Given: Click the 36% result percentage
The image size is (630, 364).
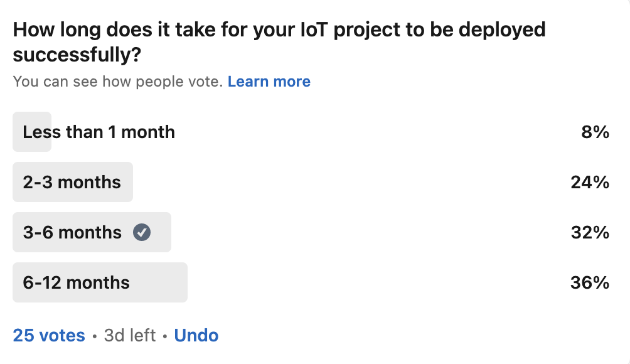Looking at the screenshot, I should click(590, 283).
